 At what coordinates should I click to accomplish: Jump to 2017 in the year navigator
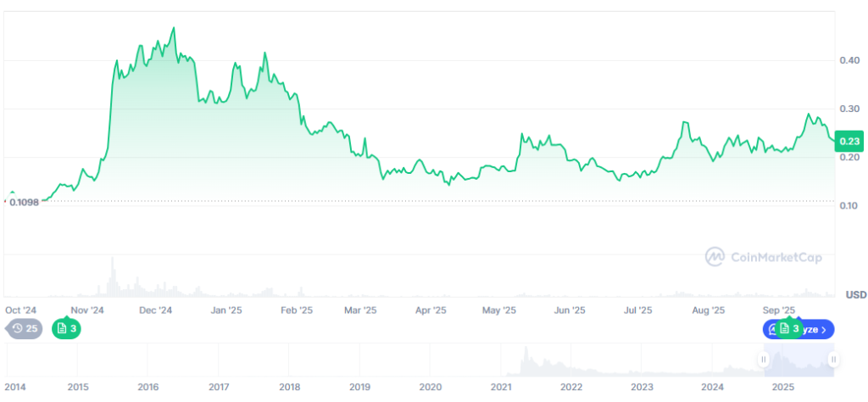(x=219, y=387)
